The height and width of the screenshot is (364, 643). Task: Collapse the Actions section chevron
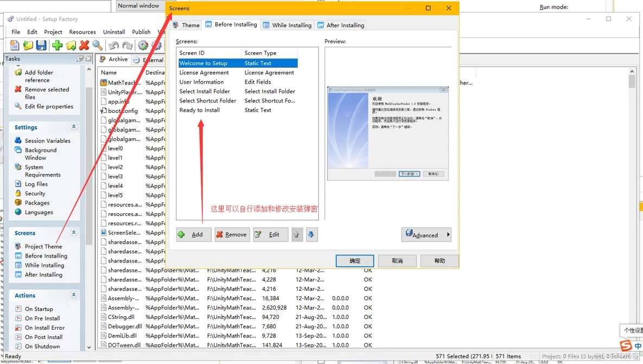click(74, 295)
